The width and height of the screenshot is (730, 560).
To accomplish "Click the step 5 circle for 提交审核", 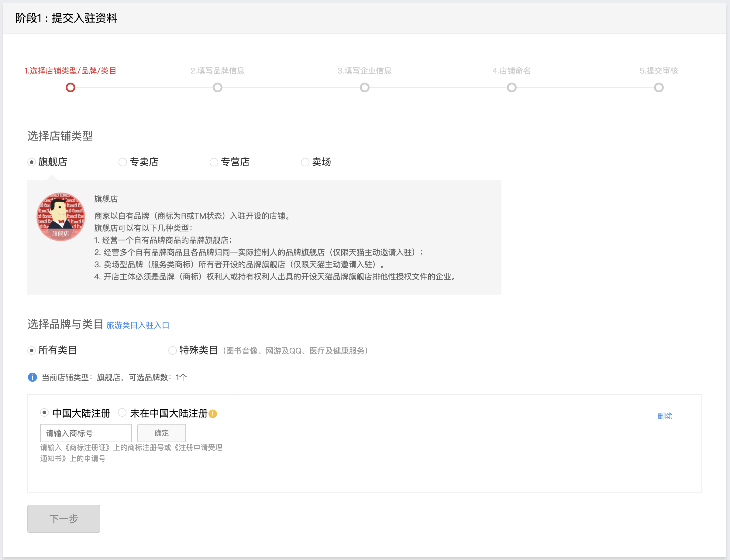I will [659, 88].
